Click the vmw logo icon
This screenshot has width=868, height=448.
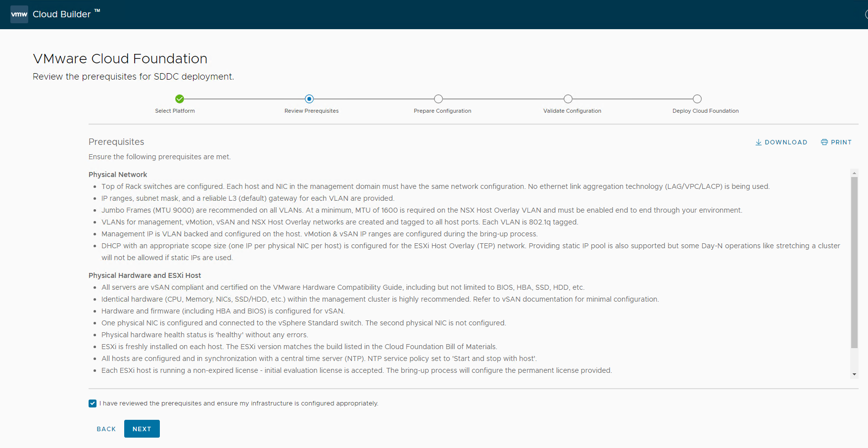tap(19, 14)
